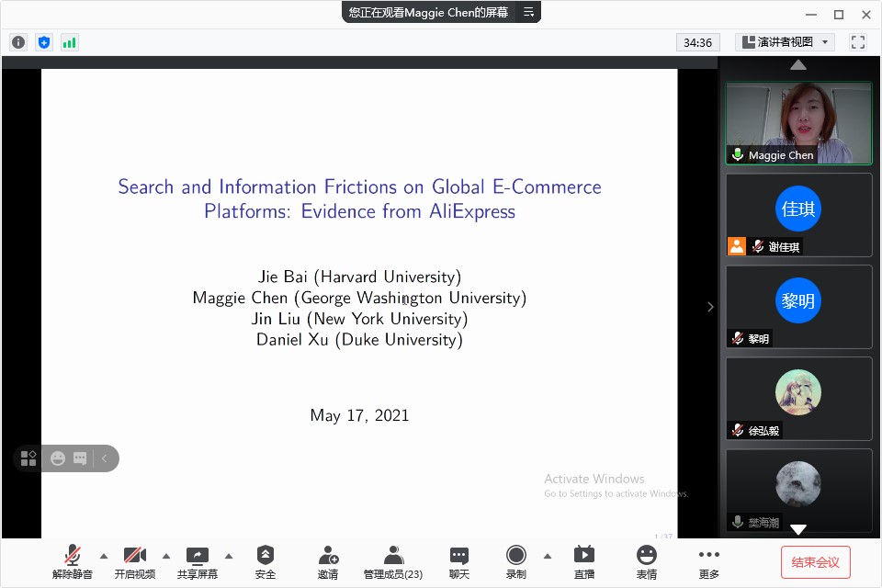Select the 徐弘毅 participant tile
This screenshot has height=588, width=882.
pyautogui.click(x=798, y=399)
